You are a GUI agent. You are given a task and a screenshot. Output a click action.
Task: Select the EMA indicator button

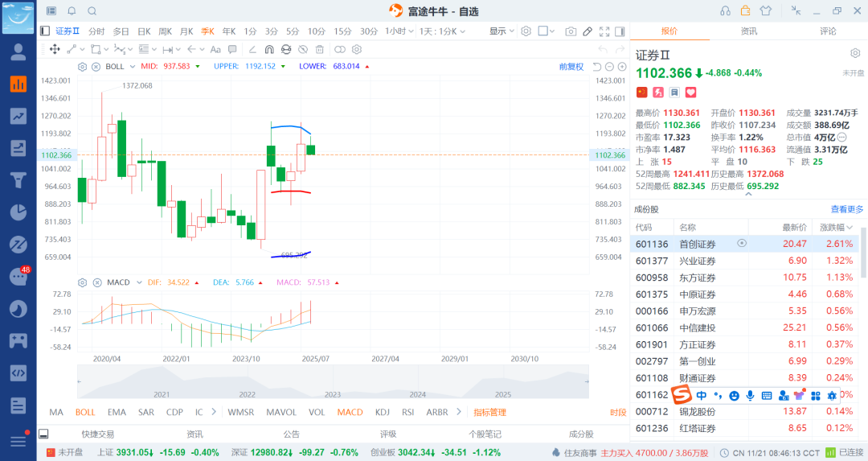pyautogui.click(x=117, y=412)
